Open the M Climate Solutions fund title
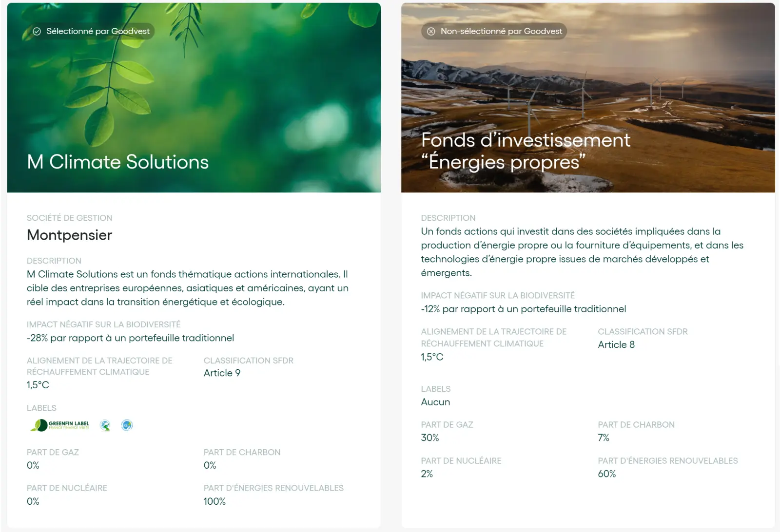 click(x=118, y=162)
